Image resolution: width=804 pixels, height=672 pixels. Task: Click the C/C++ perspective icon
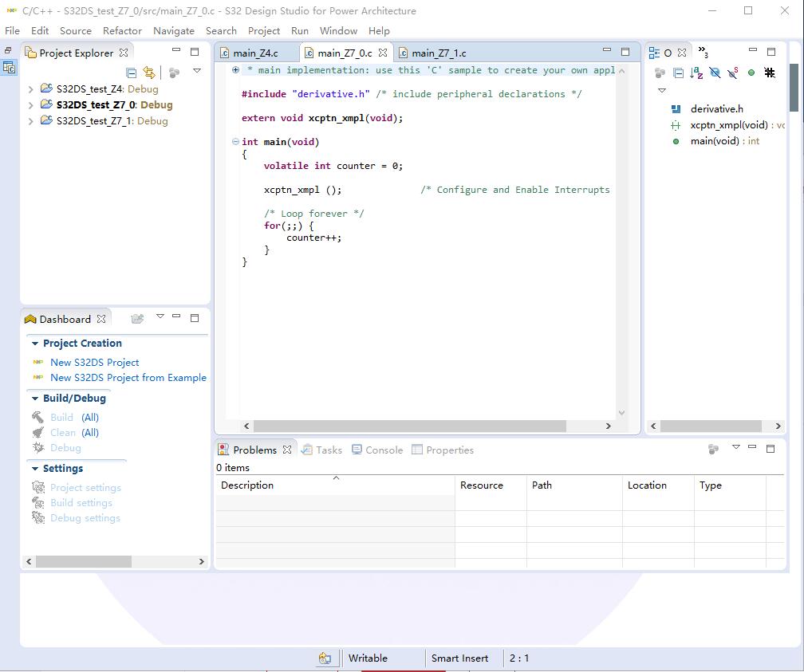click(x=10, y=68)
